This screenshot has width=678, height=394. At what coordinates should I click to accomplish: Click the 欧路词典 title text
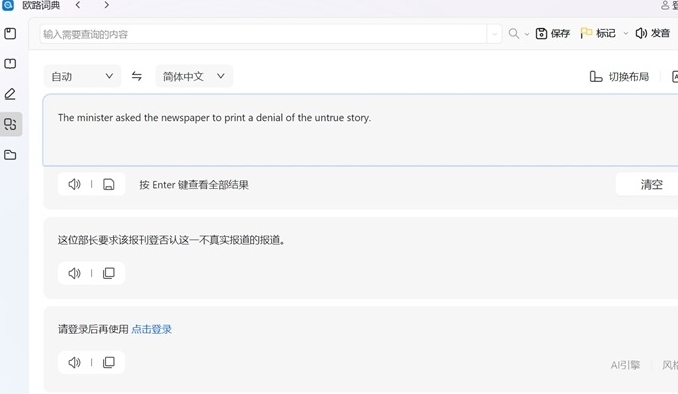point(41,5)
